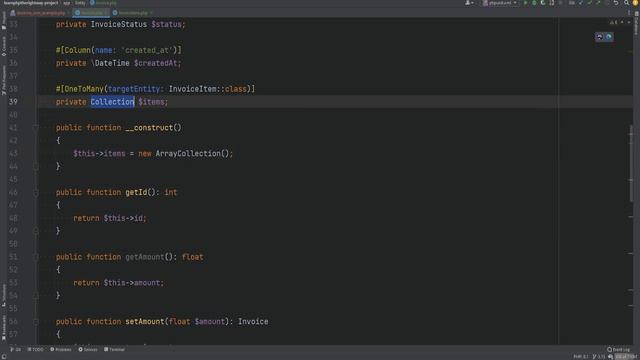Select the active Invoice.php editor tab
640x360 pixels.
[x=91, y=13]
